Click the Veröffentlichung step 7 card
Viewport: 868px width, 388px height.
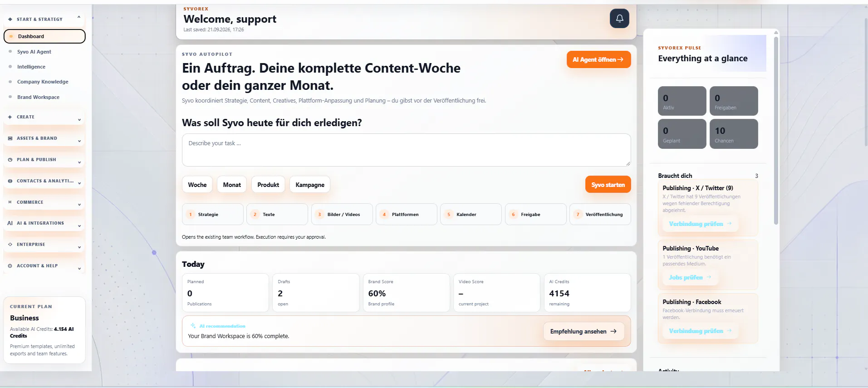coord(600,214)
